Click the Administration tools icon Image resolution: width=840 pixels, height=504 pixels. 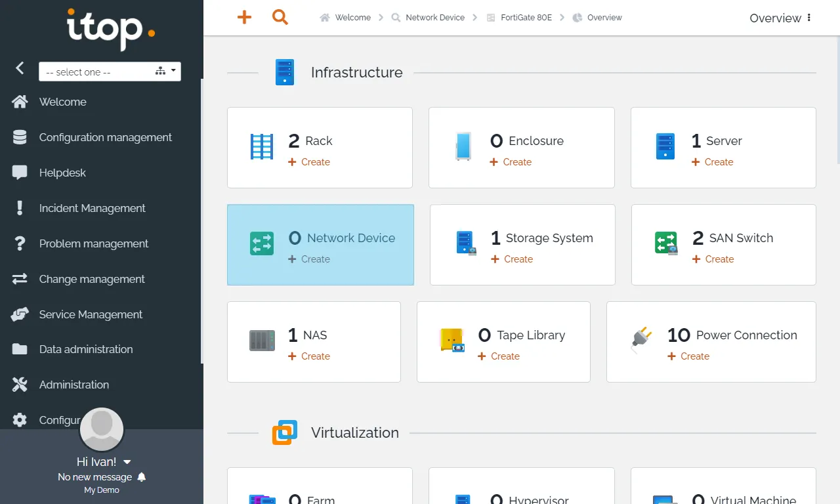click(x=20, y=385)
